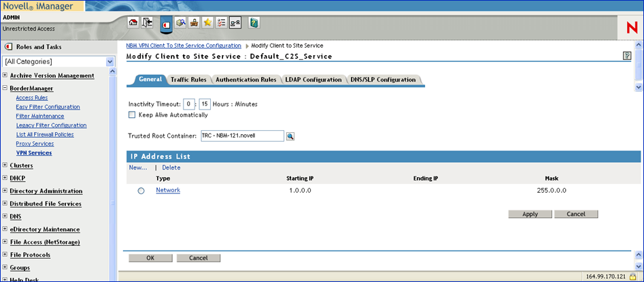Open Easy Filter Configuration link

pyautogui.click(x=48, y=107)
